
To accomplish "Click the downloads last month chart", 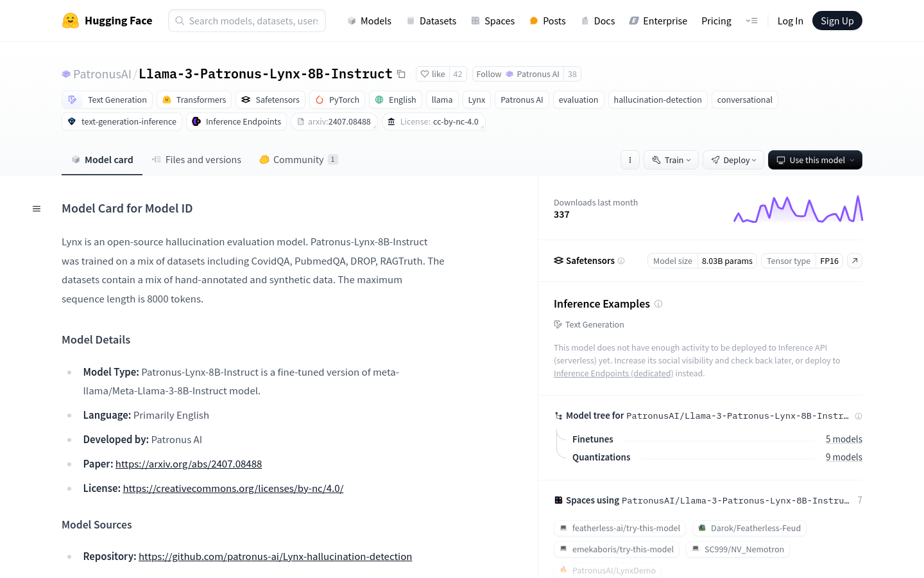I will coord(798,209).
